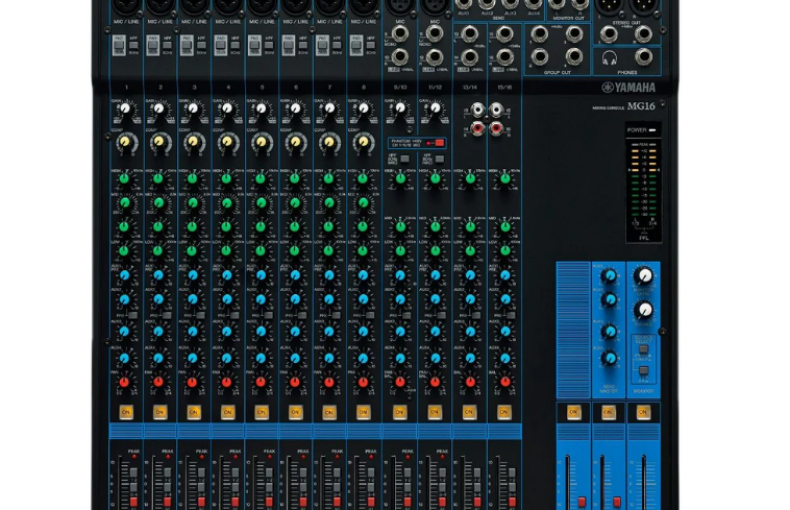Viewport: 790px width, 510px height.
Task: Toggle the channel 1 PAD switch
Action: (x=119, y=45)
